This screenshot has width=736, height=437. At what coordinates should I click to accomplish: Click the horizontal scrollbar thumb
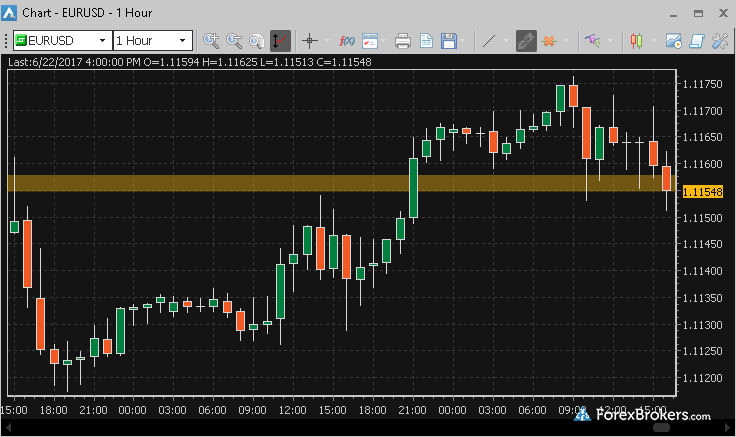(x=661, y=428)
